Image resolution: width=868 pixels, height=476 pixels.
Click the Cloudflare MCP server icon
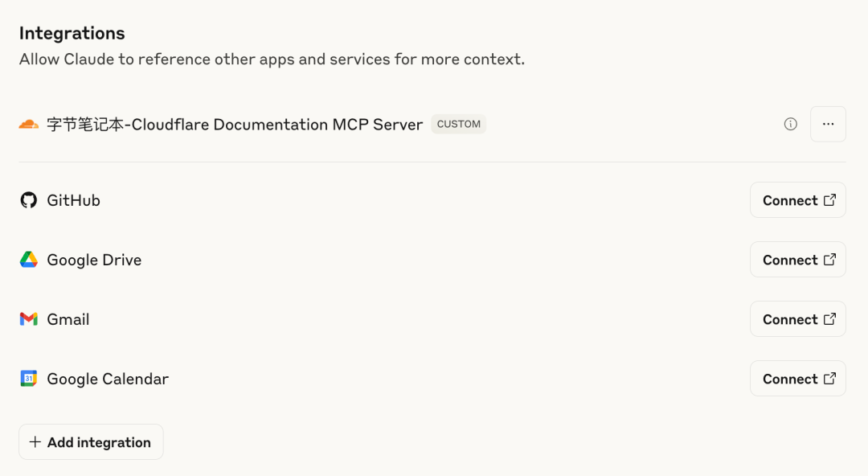coord(27,124)
